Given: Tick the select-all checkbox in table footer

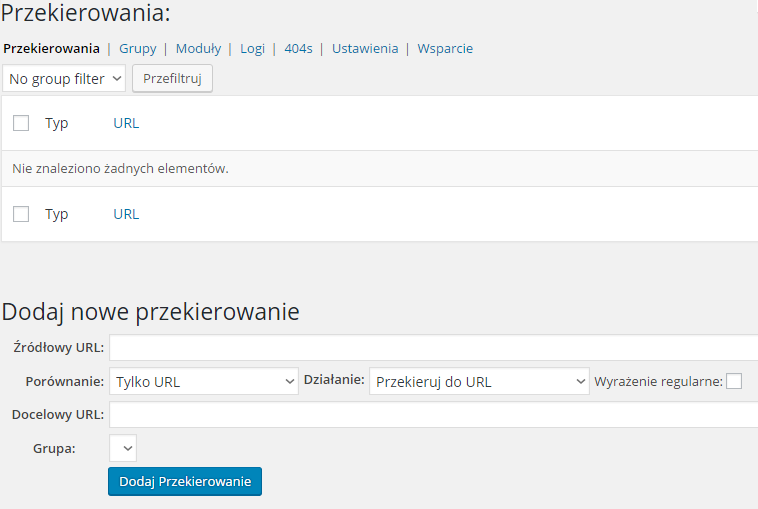Looking at the screenshot, I should point(21,214).
